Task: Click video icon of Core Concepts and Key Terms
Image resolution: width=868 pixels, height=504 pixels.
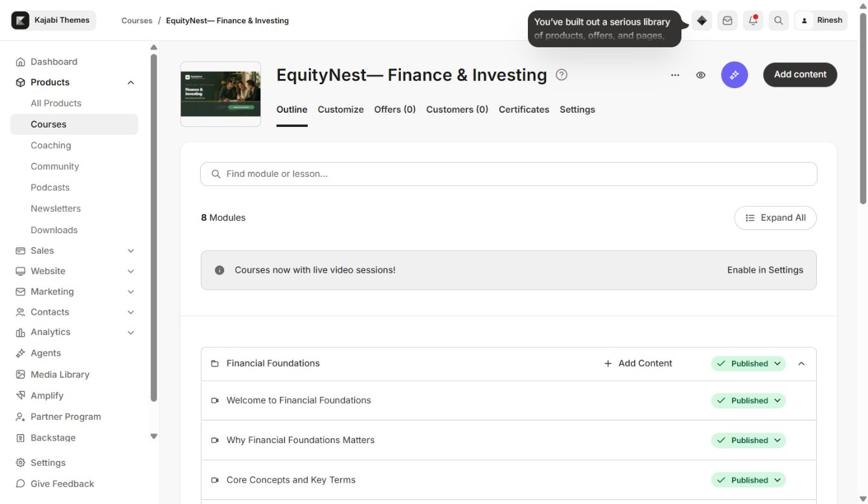Action: 215,481
